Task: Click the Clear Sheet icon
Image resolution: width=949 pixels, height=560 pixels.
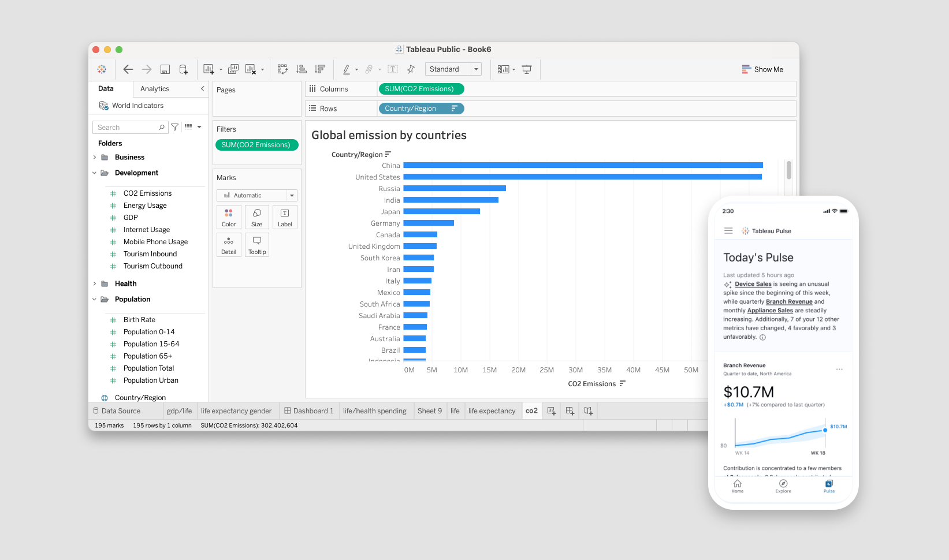Action: [251, 69]
